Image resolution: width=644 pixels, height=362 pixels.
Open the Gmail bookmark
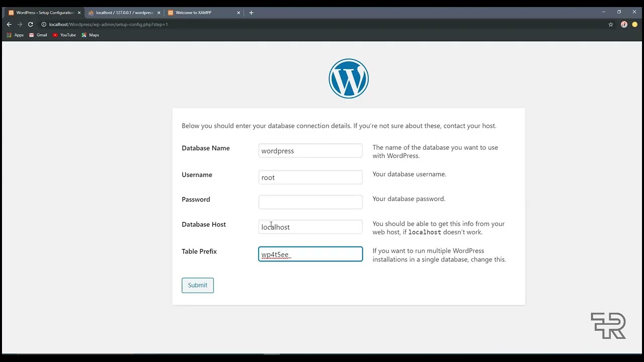point(38,35)
